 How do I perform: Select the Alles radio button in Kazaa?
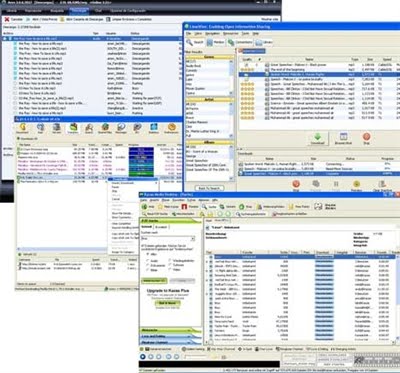point(148,254)
